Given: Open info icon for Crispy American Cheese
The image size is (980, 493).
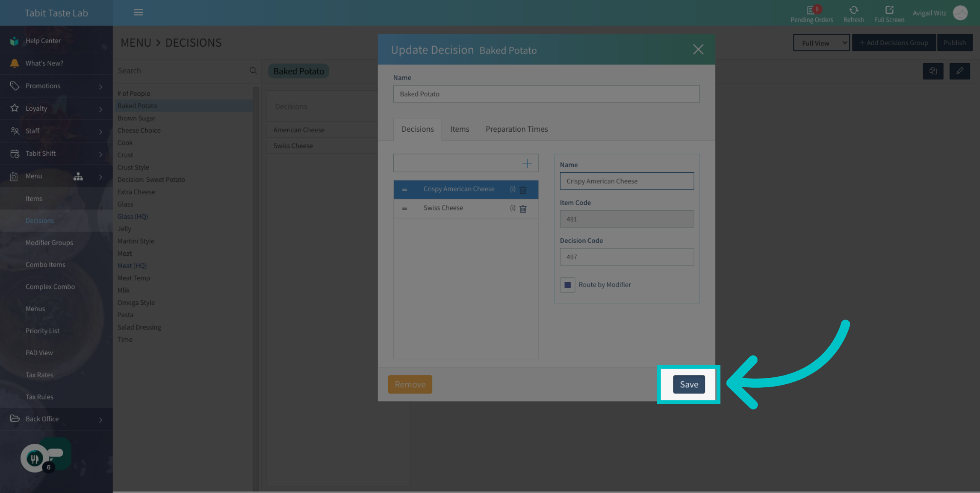Looking at the screenshot, I should (512, 189).
